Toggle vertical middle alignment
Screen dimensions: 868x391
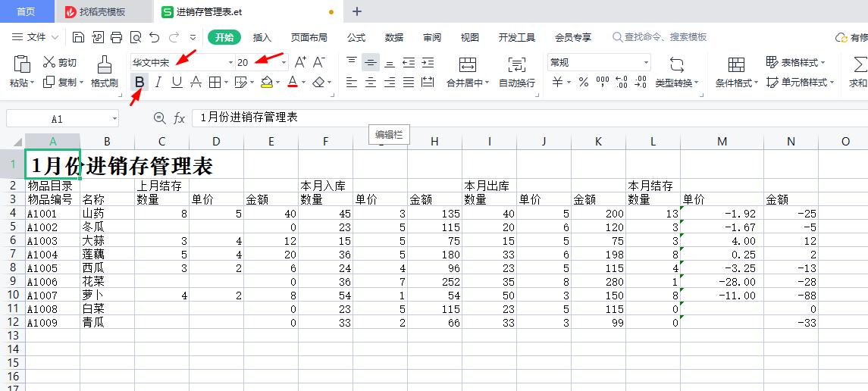(x=371, y=62)
